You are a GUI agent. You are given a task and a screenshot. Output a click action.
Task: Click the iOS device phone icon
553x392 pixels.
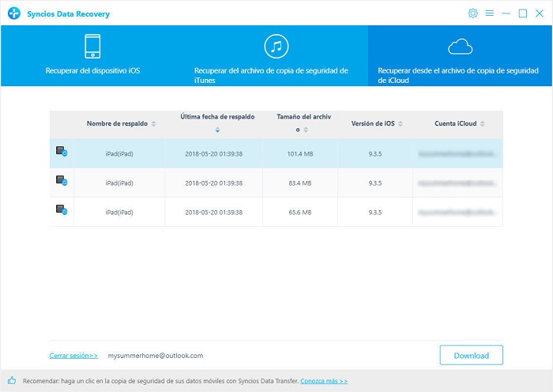(x=92, y=46)
